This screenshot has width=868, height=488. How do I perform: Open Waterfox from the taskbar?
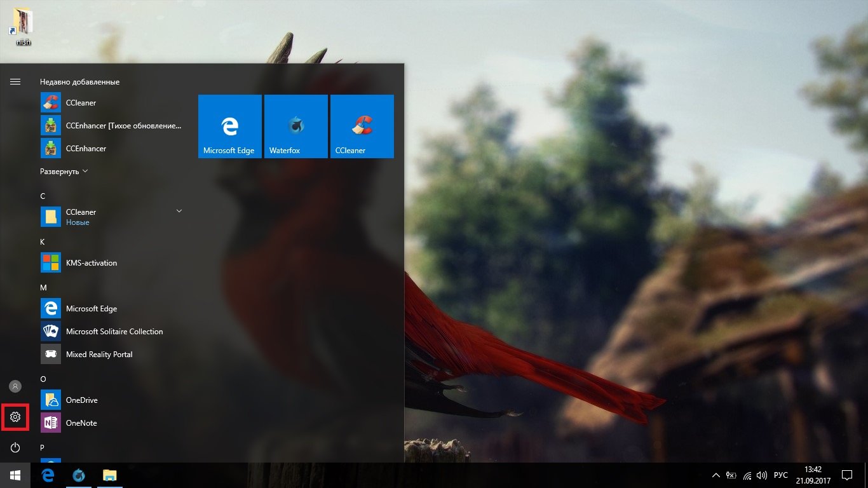[x=79, y=475]
